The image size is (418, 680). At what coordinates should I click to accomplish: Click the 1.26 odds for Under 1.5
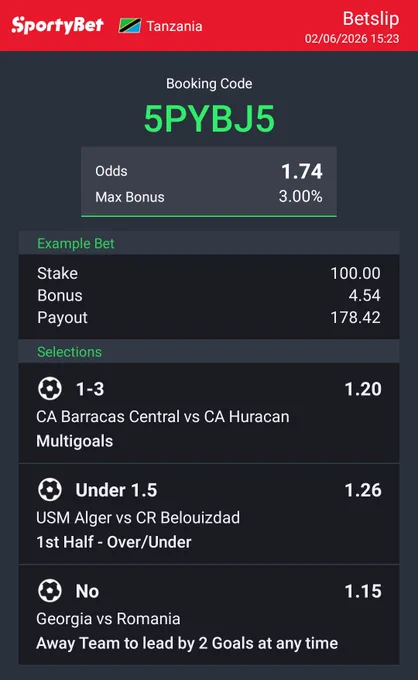click(x=363, y=490)
